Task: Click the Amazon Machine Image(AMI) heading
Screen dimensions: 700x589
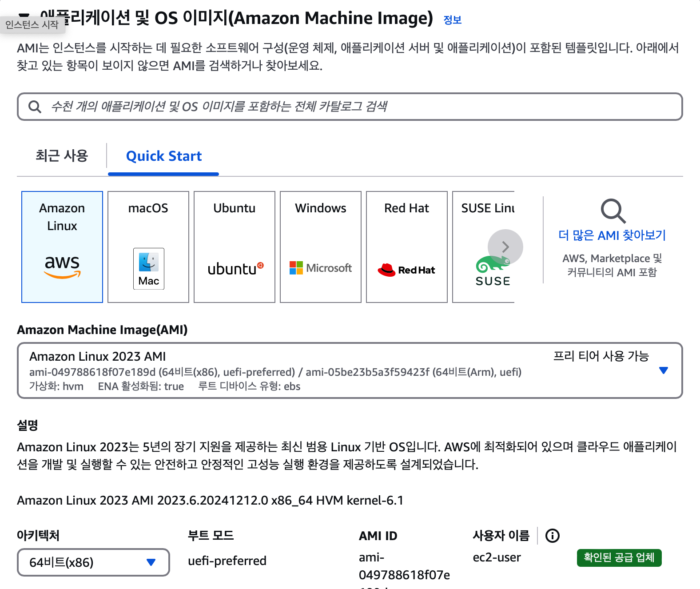Action: point(102,330)
